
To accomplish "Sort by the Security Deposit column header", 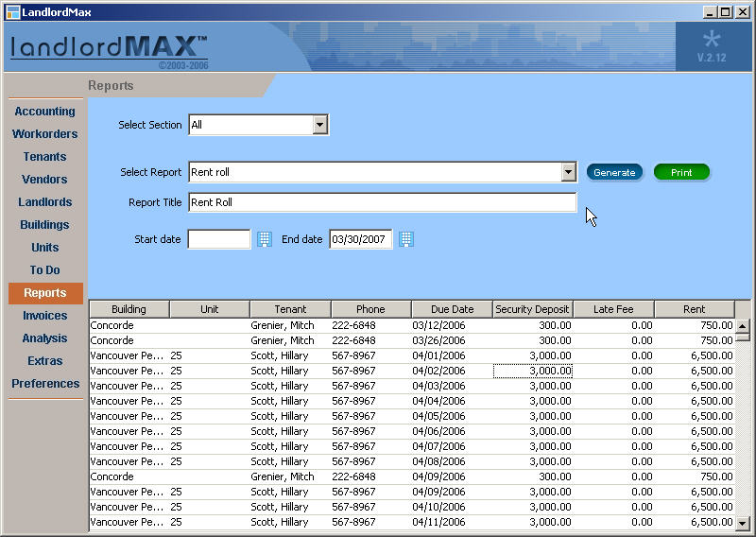I will [x=532, y=309].
